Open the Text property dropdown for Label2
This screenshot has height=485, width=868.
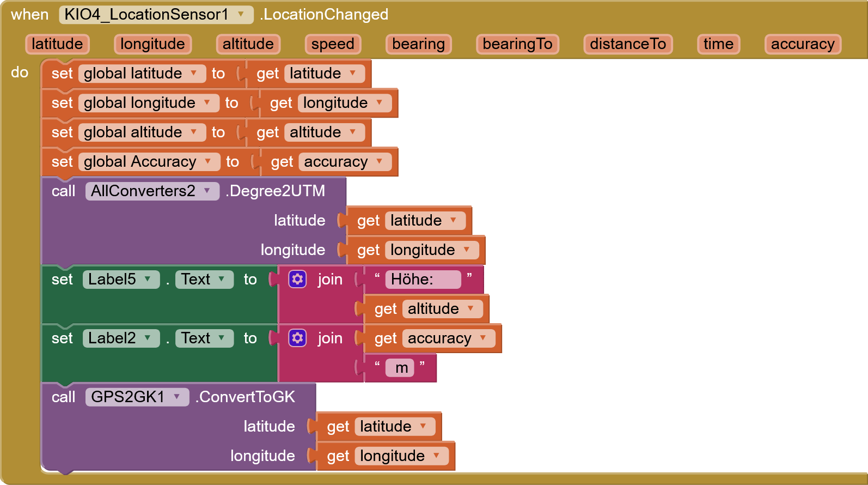[x=222, y=338]
